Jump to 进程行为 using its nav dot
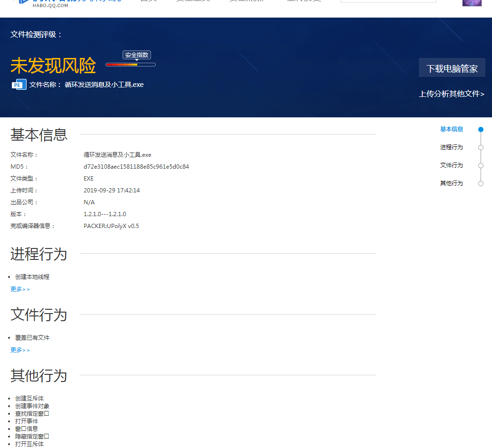492x448 pixels. pos(481,147)
